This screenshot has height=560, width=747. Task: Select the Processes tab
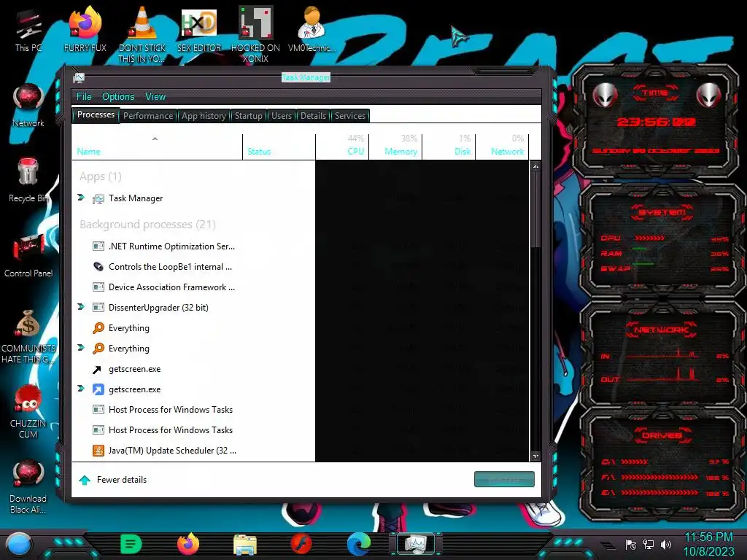coord(96,114)
